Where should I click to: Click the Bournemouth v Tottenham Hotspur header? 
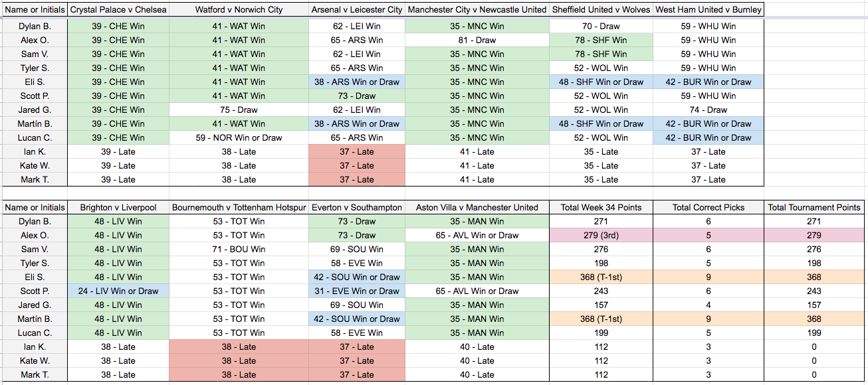pyautogui.click(x=239, y=208)
